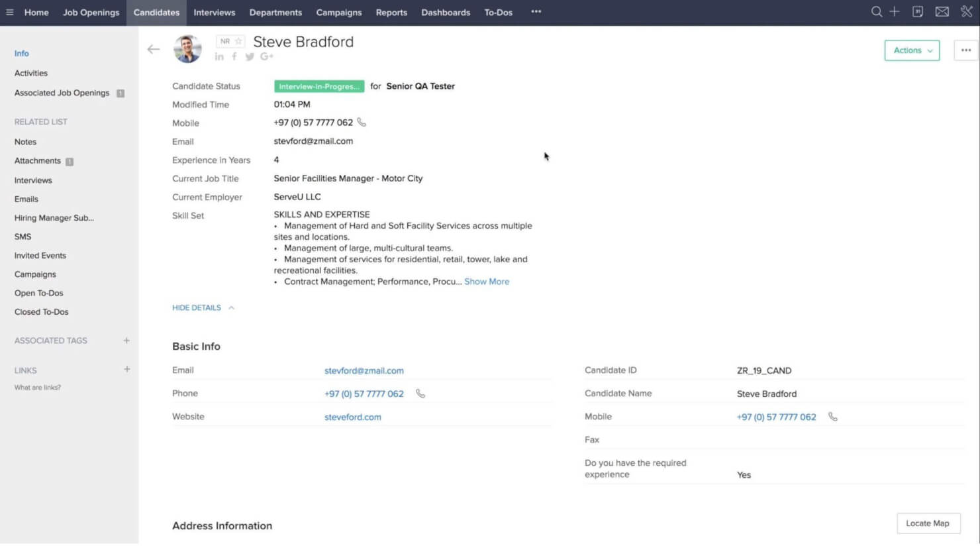The width and height of the screenshot is (980, 546).
Task: Open the Actions dropdown
Action: pos(912,50)
